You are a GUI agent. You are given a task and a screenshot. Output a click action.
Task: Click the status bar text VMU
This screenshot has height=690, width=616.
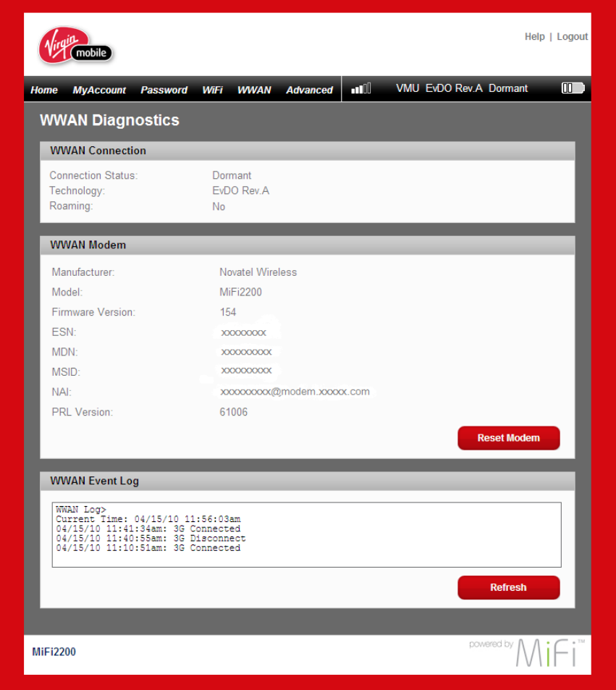[408, 88]
